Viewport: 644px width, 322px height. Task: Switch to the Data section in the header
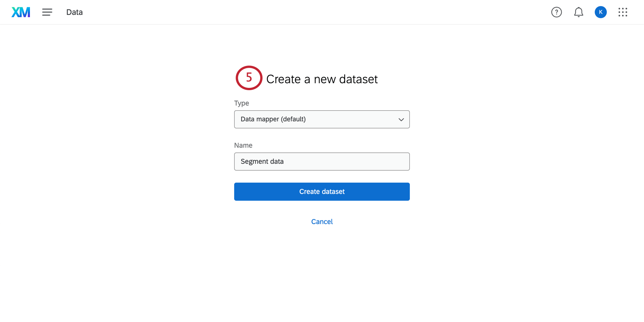click(74, 12)
